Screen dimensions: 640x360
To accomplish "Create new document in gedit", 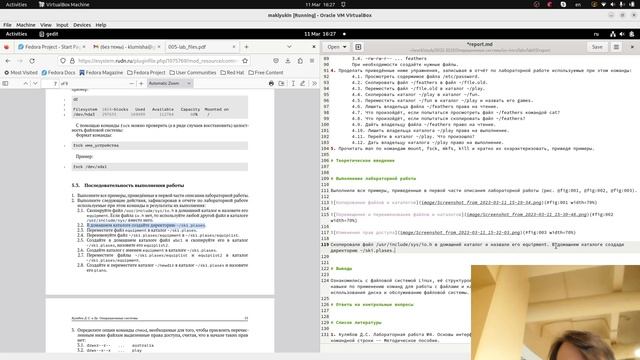I will click(358, 47).
